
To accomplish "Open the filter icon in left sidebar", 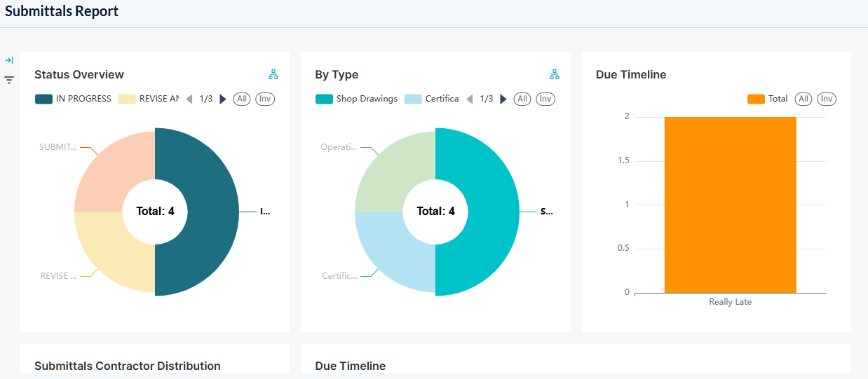I will [x=9, y=80].
